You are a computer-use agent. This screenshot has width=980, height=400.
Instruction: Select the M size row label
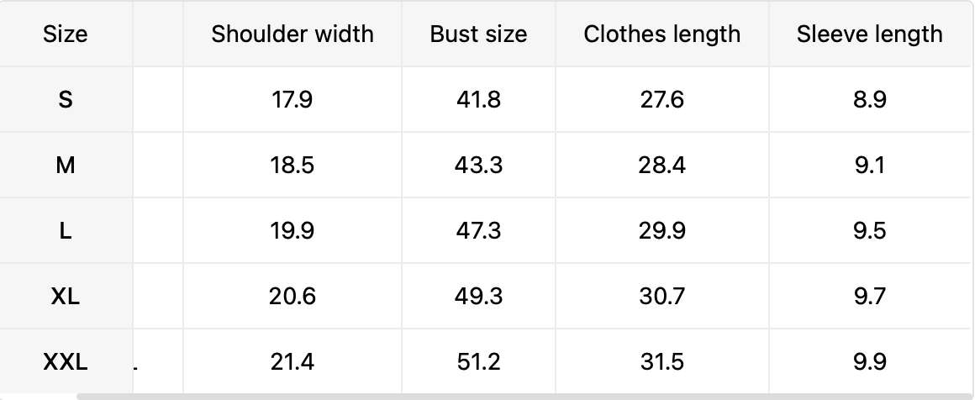coord(66,166)
